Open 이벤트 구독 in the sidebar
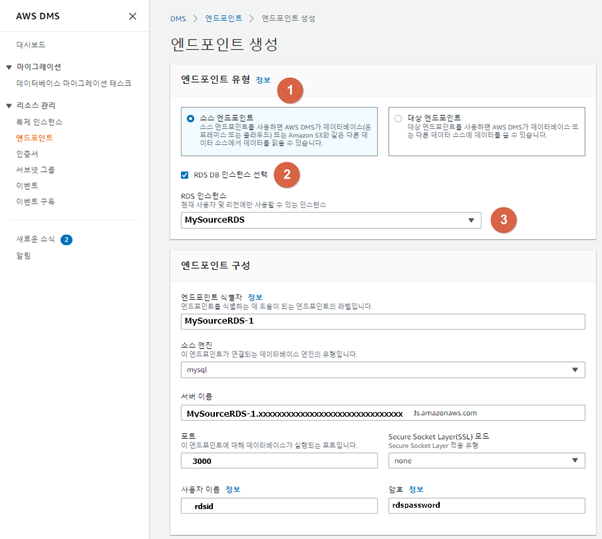Screen dimensions: 602x539 tap(35, 202)
